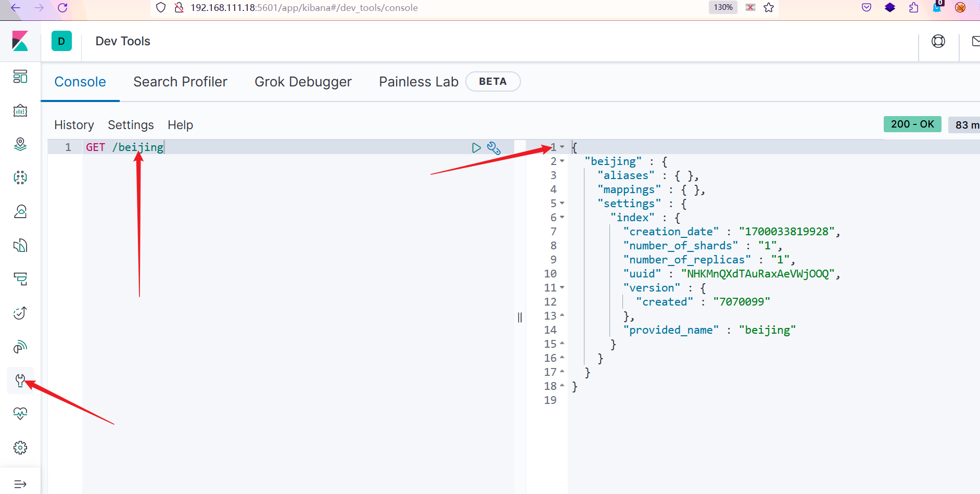Click the "aliases" response line
Image resolution: width=980 pixels, height=494 pixels.
click(x=648, y=175)
